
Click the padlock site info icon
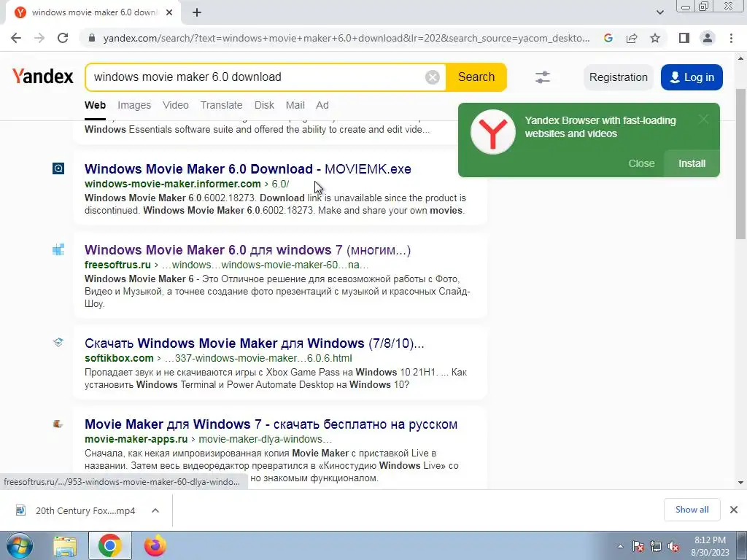point(92,38)
